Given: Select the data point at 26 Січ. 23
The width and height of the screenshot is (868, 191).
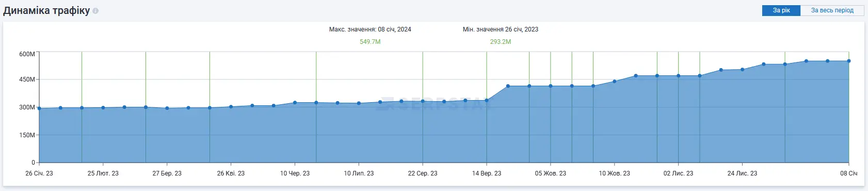Looking at the screenshot, I should [39, 108].
